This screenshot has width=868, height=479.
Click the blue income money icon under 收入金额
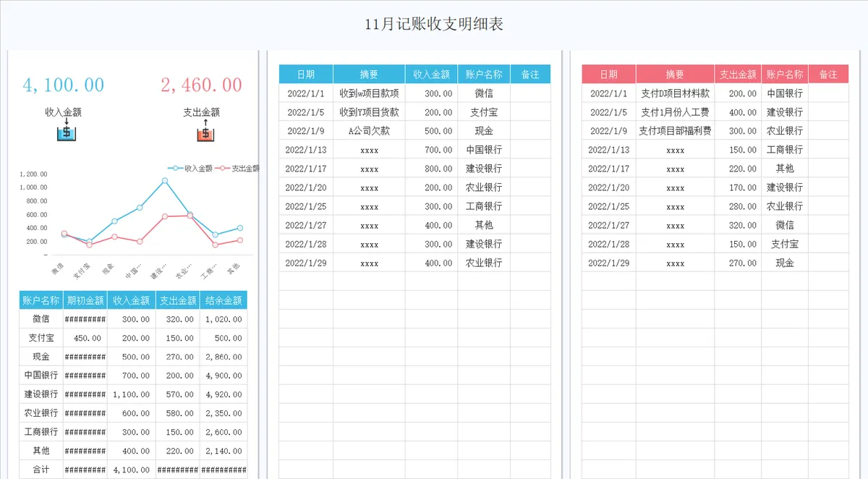tap(67, 130)
